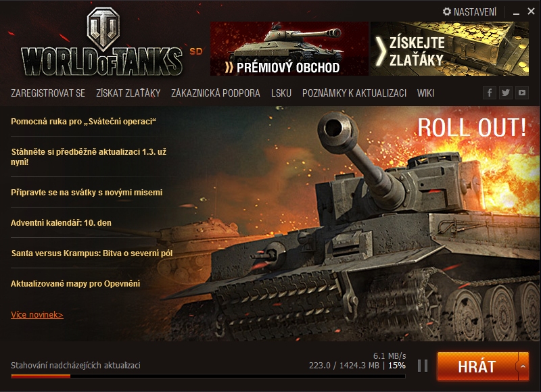541x392 pixels.
Task: Open the Adventní kalendář: 10. den news
Action: tap(61, 223)
